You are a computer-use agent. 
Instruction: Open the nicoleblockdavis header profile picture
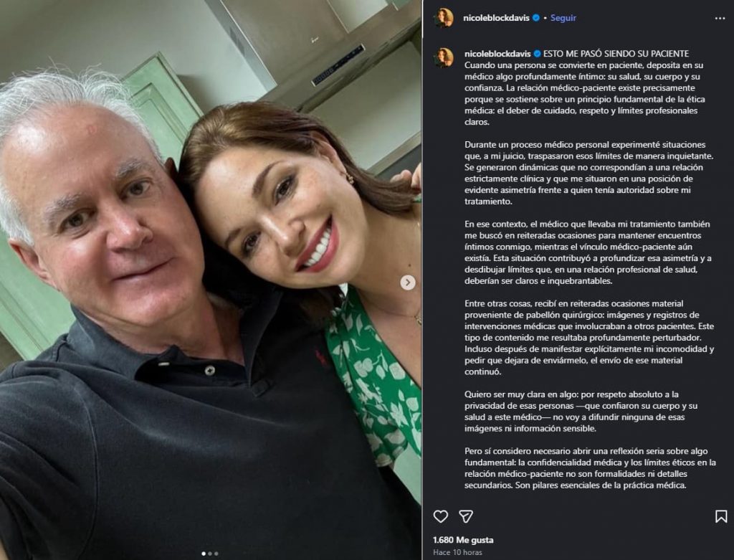[443, 18]
